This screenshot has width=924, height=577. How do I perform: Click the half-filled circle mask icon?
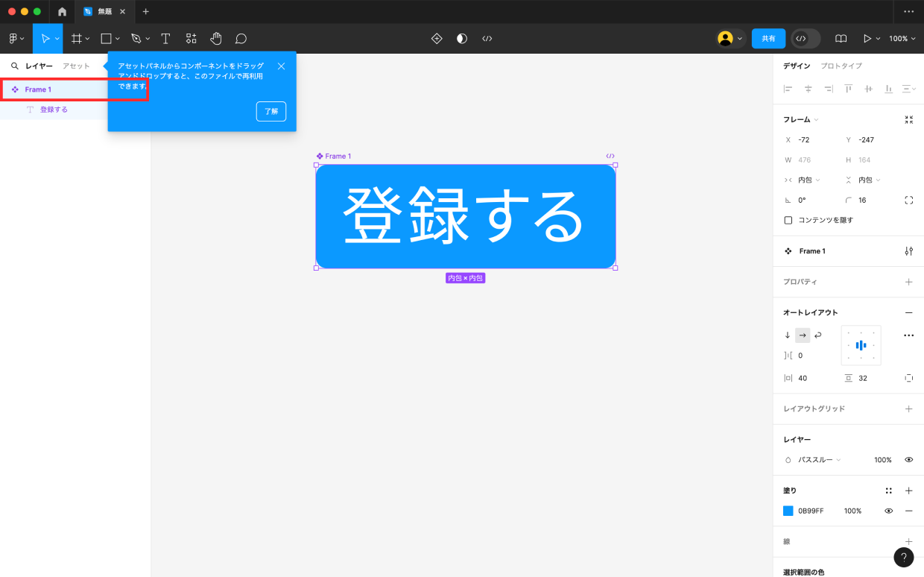[462, 38]
